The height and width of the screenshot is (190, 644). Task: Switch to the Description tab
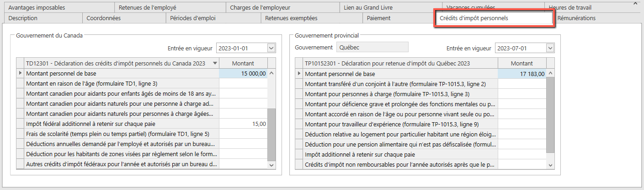(43, 18)
